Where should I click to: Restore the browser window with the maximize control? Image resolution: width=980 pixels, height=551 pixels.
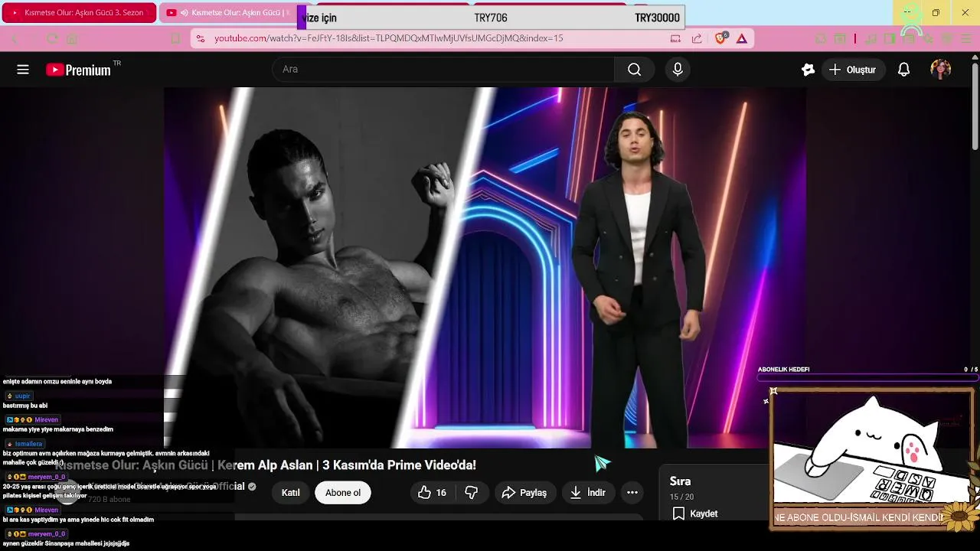click(936, 13)
